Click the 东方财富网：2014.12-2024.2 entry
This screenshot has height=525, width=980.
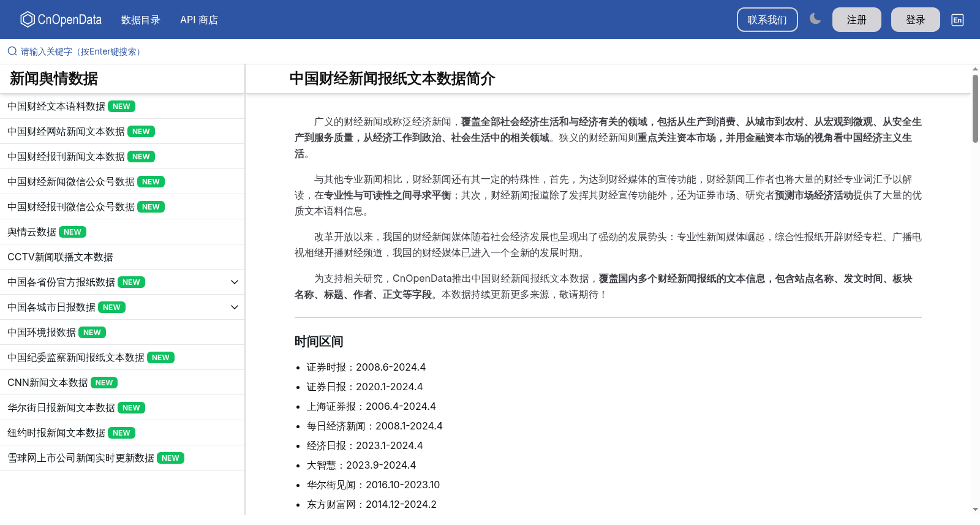(x=372, y=504)
